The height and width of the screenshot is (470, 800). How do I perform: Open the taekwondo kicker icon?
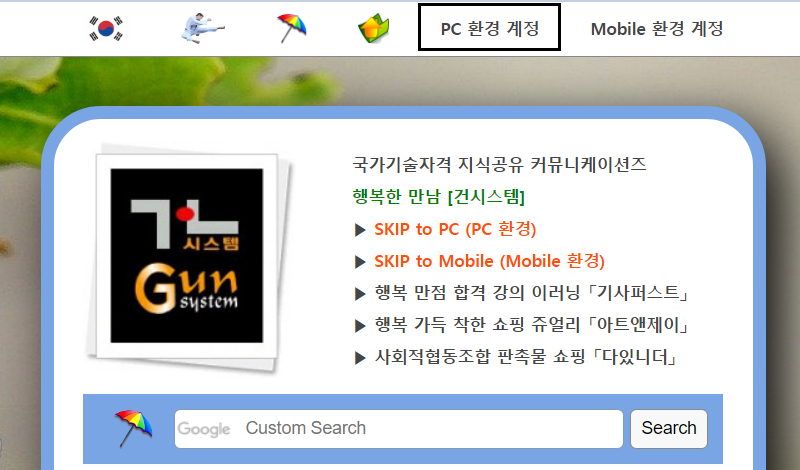coord(202,28)
